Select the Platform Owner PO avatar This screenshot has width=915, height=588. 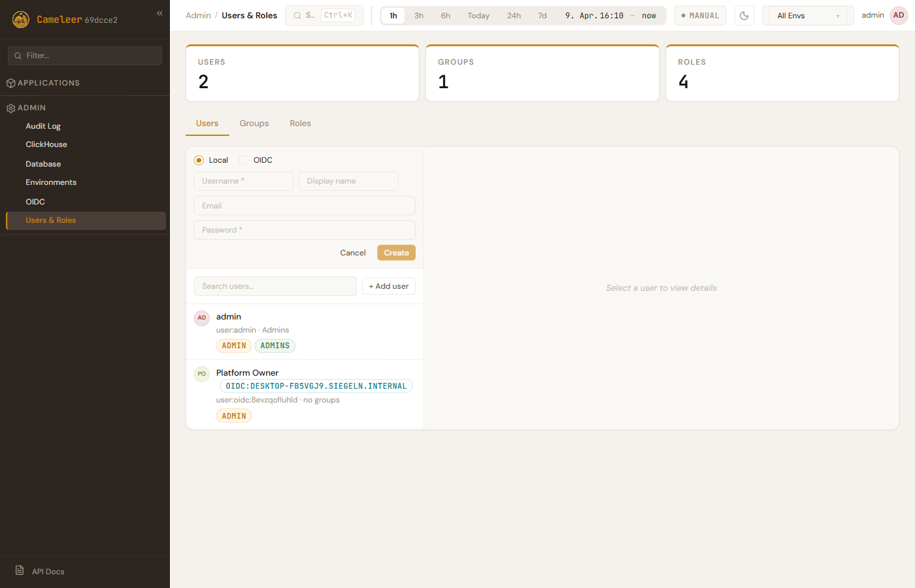pos(202,374)
